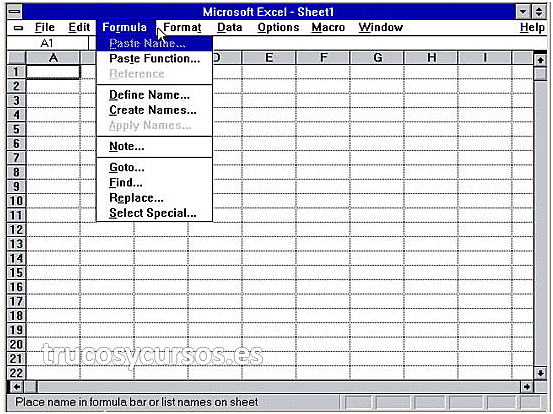Screen dimensions: 553x414
Task: Select row 8 header
Action: [x=16, y=172]
